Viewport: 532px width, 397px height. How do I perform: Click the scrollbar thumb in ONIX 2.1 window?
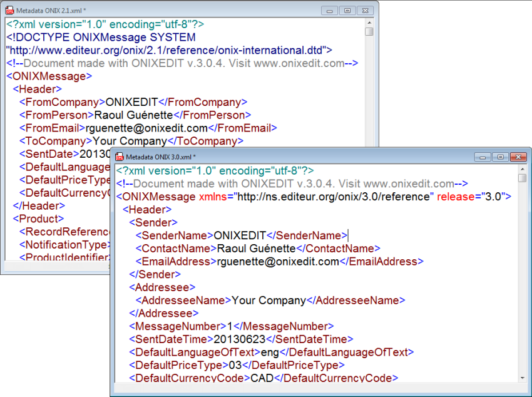369,32
